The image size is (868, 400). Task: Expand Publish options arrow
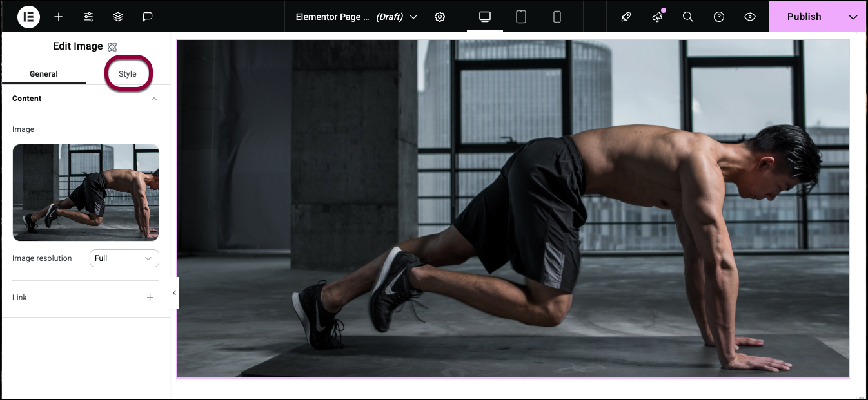click(x=853, y=17)
